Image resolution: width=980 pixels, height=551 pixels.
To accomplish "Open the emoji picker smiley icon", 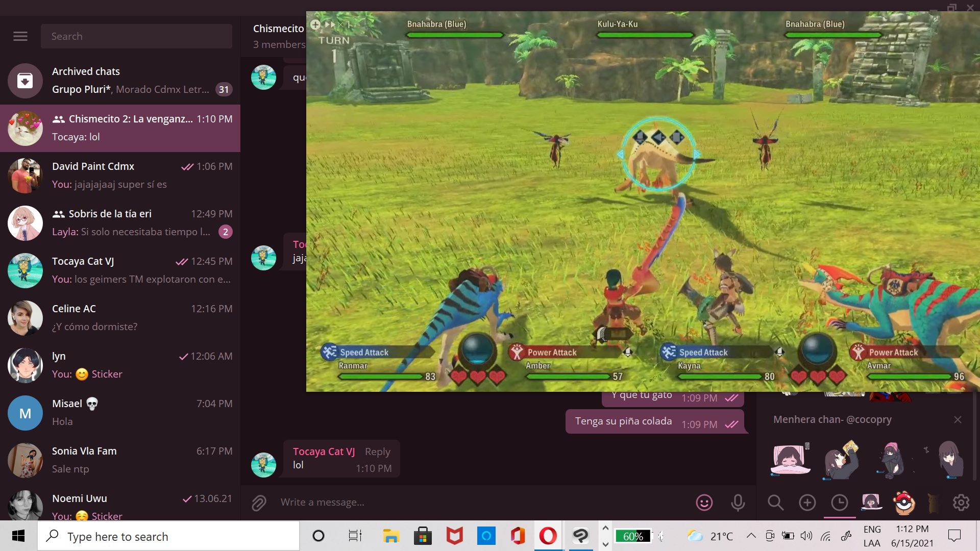I will point(704,503).
